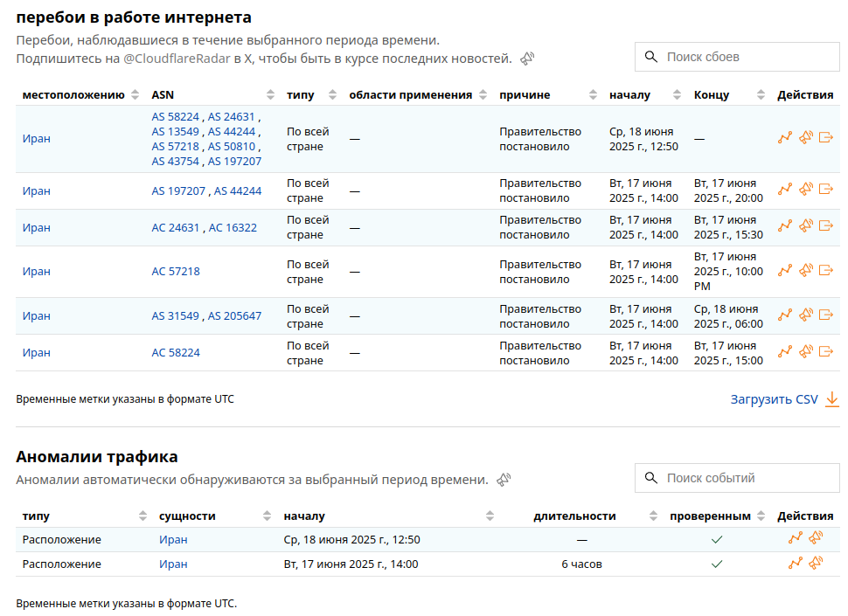Sort outages table by ASN column arrows
848x616 pixels.
tap(270, 95)
